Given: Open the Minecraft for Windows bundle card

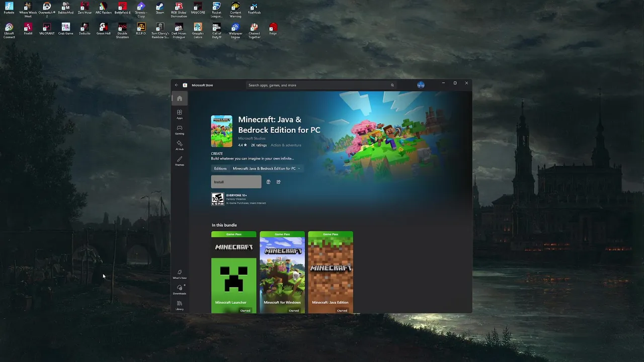Looking at the screenshot, I should pos(282,272).
